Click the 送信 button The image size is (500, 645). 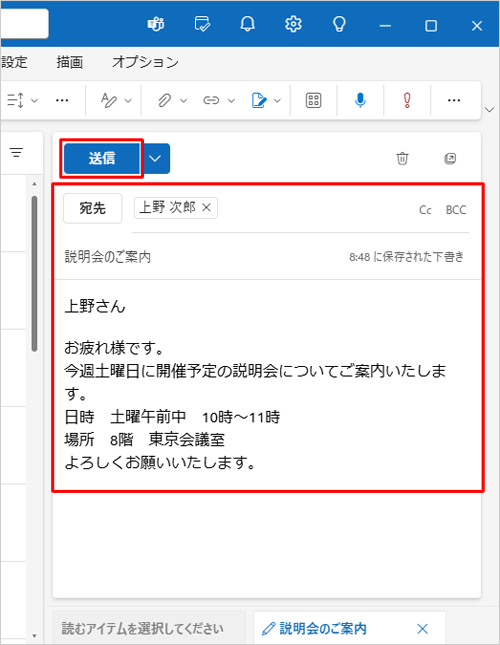coord(102,158)
